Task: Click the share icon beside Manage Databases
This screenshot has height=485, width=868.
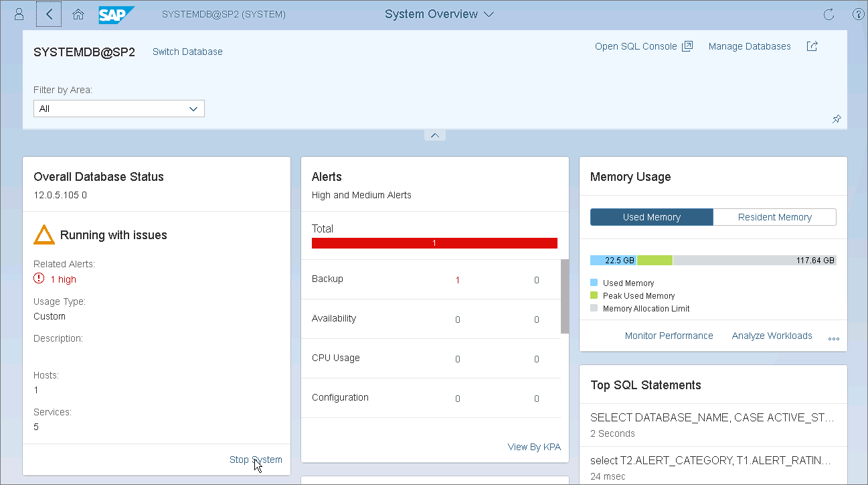Action: point(812,46)
